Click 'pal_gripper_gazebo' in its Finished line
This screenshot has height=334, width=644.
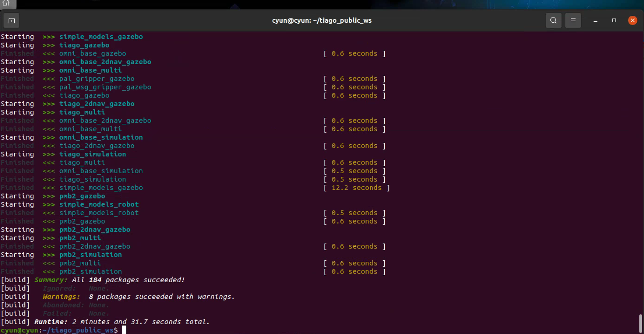coord(97,79)
